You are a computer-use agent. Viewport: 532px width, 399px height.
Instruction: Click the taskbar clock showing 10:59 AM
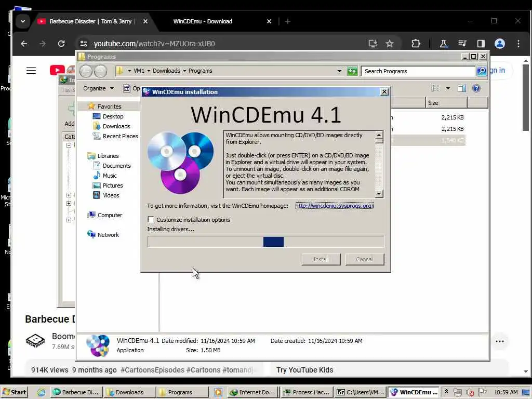click(x=506, y=392)
